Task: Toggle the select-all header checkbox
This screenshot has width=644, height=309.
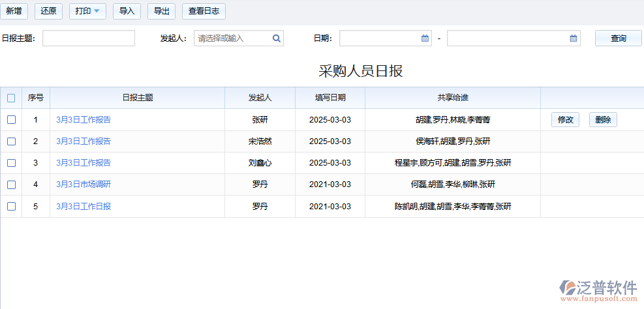Action: click(11, 98)
